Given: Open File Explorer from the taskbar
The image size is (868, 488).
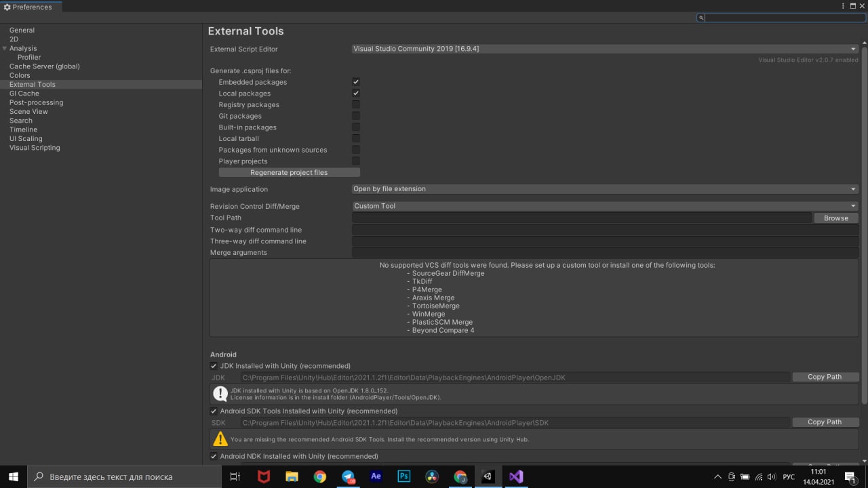Looking at the screenshot, I should pos(292,476).
